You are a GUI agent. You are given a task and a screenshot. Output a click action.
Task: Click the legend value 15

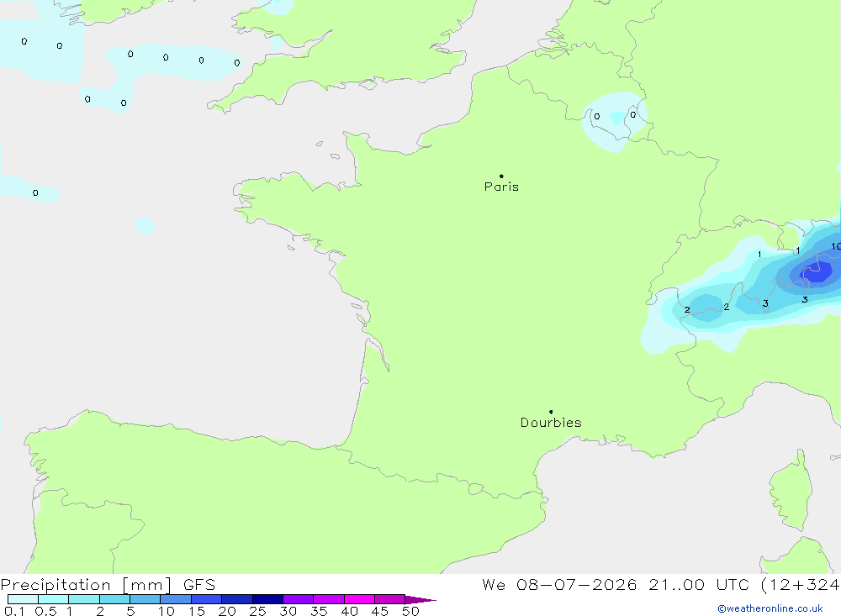[x=196, y=611]
